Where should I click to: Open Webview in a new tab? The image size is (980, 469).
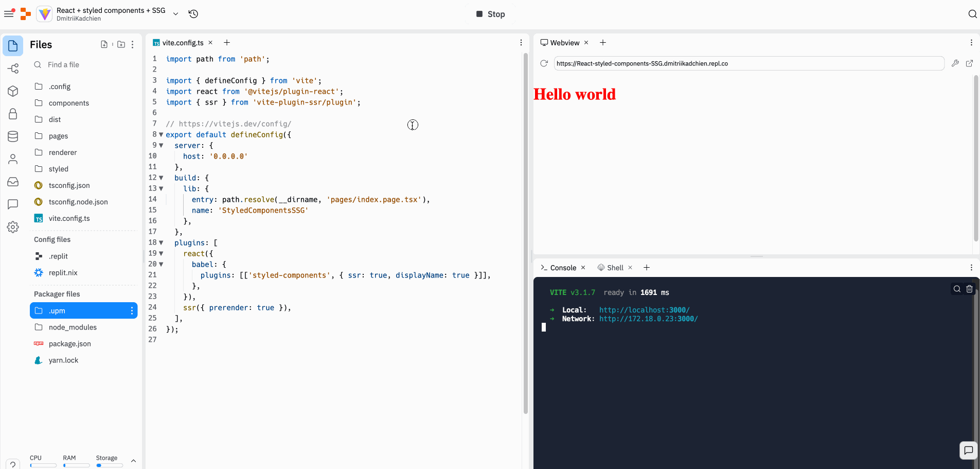click(x=969, y=63)
